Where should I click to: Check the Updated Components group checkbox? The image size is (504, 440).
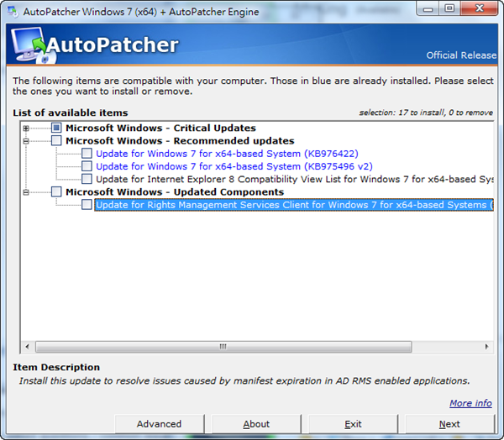tap(56, 192)
